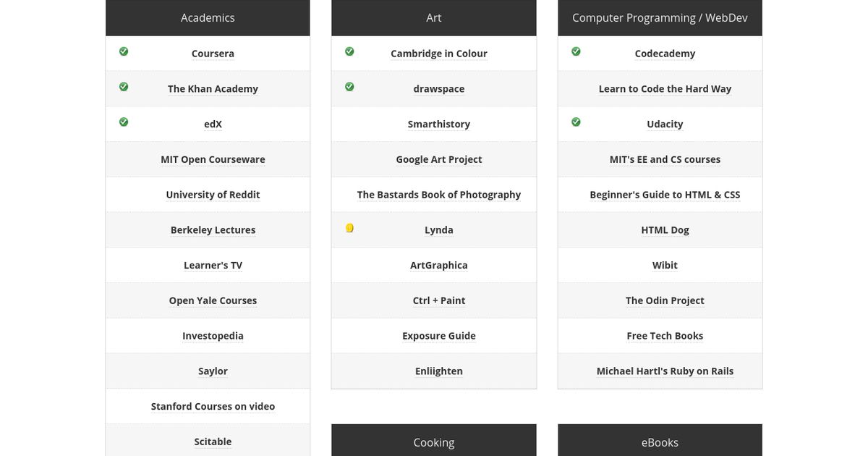Viewport: 868px width, 456px height.
Task: Click the green checkmark beside edX
Action: (124, 122)
